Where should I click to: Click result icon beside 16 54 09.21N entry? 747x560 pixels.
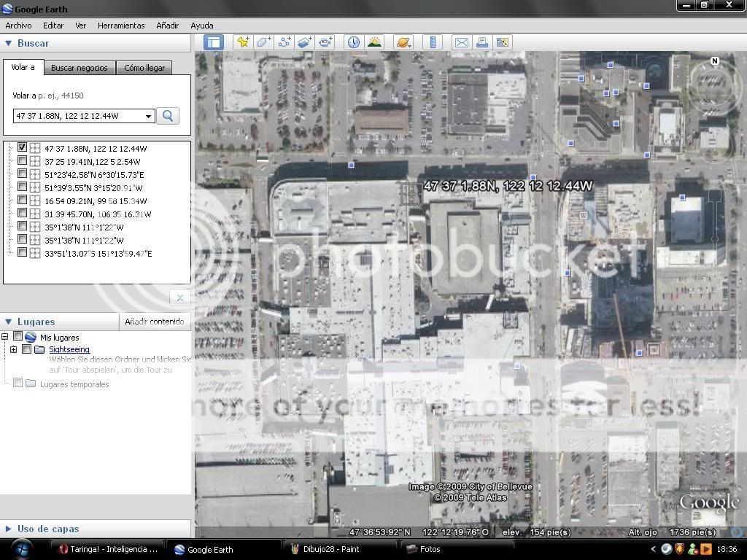[x=35, y=201]
